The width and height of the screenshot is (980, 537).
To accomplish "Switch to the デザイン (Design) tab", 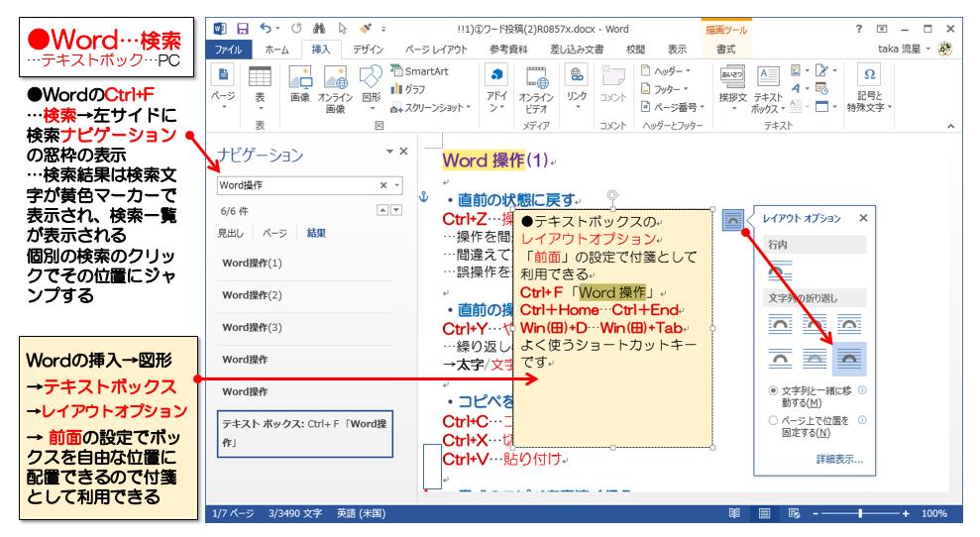I will coord(369,50).
